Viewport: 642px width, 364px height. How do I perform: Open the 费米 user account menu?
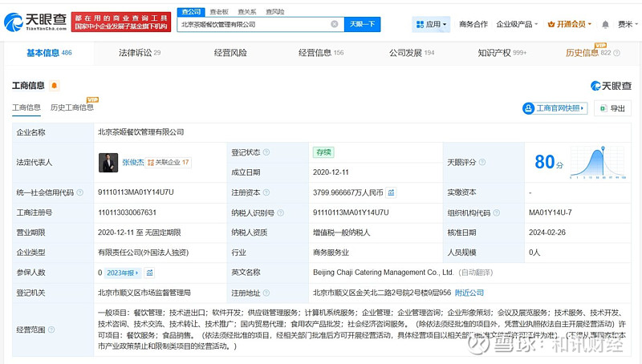click(x=624, y=25)
